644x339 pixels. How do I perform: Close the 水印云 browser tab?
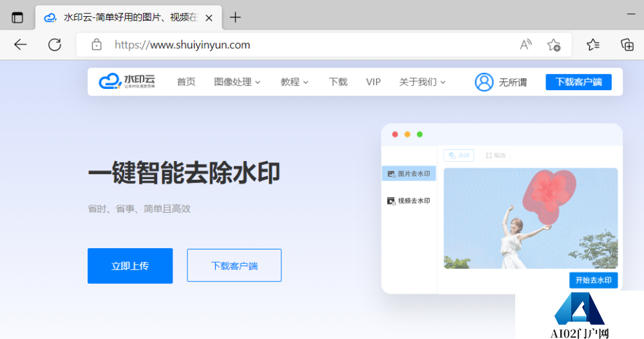pos(209,17)
